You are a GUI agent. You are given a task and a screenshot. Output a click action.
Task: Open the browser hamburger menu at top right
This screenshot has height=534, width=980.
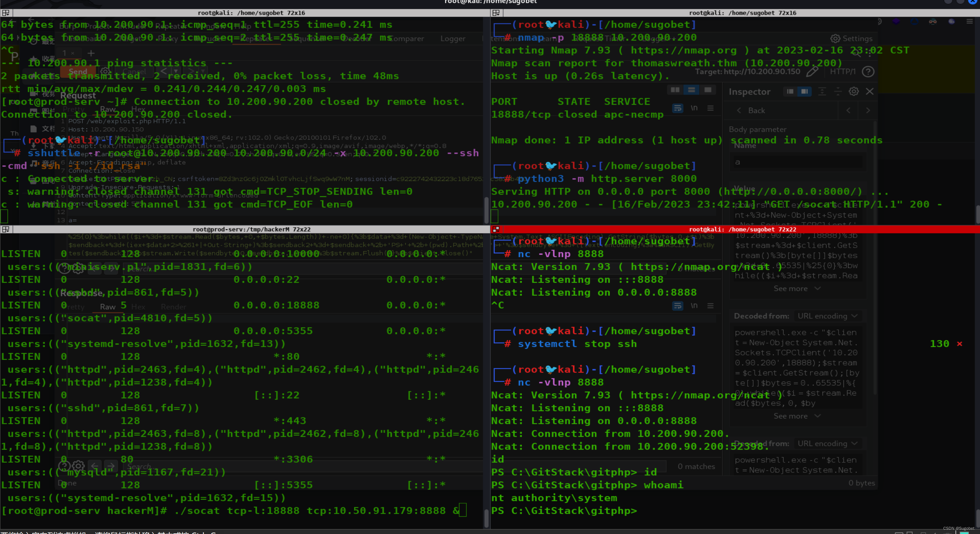[969, 22]
